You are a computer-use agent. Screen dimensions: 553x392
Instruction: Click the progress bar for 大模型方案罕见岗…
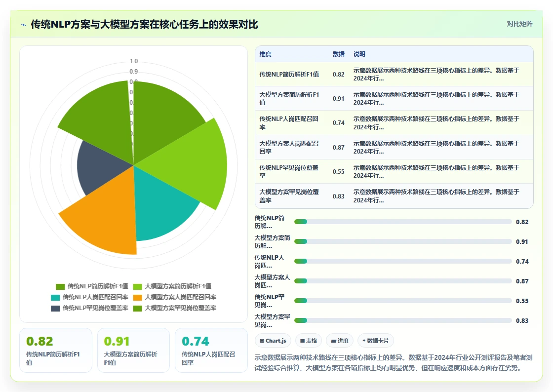(x=403, y=320)
